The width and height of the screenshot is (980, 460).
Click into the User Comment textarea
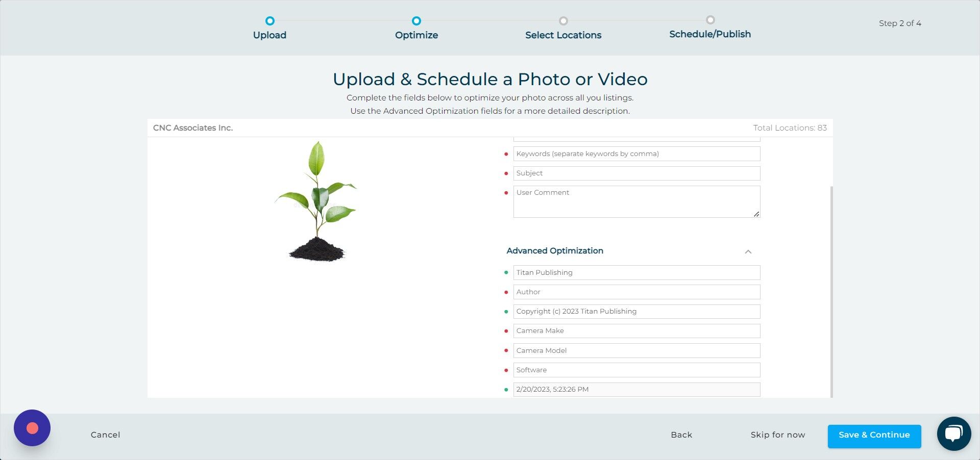[x=636, y=201]
